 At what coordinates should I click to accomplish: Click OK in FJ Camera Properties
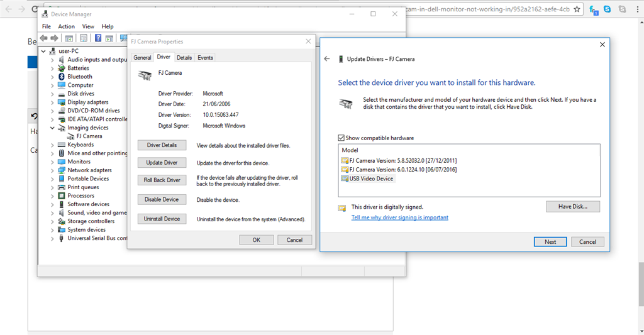point(257,239)
